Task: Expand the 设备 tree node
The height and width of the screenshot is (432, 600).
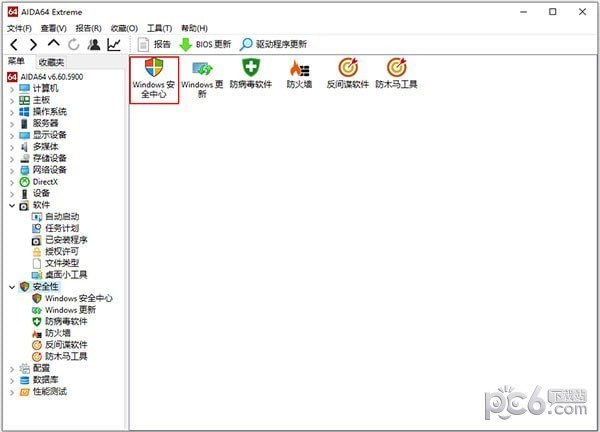Action: click(x=12, y=194)
